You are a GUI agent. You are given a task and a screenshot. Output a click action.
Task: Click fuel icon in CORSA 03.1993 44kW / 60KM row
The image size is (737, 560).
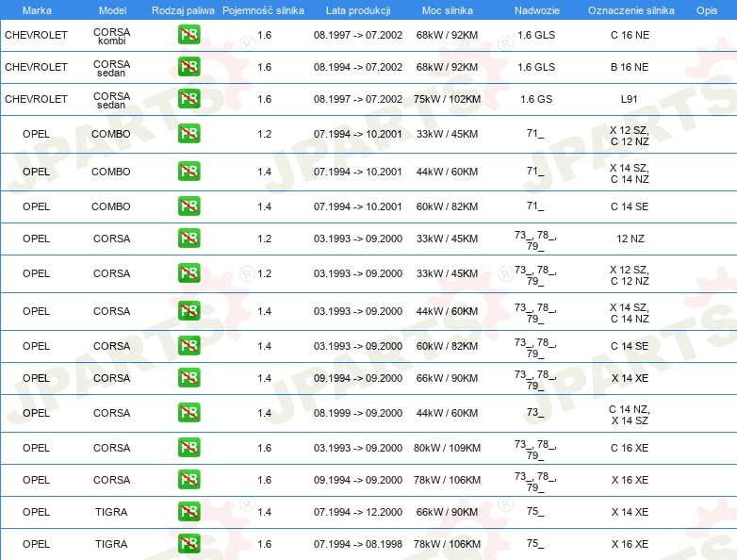pyautogui.click(x=188, y=311)
